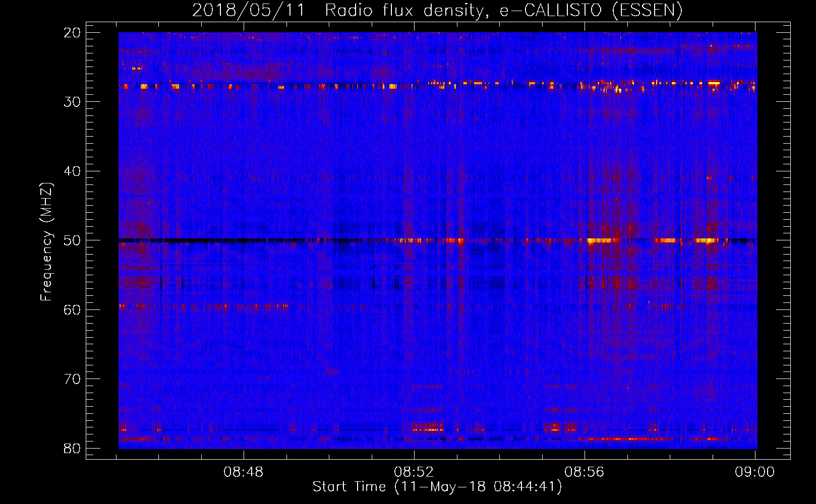Click the 50 frequency tick label
Screen dimensions: 816x504
click(73, 240)
